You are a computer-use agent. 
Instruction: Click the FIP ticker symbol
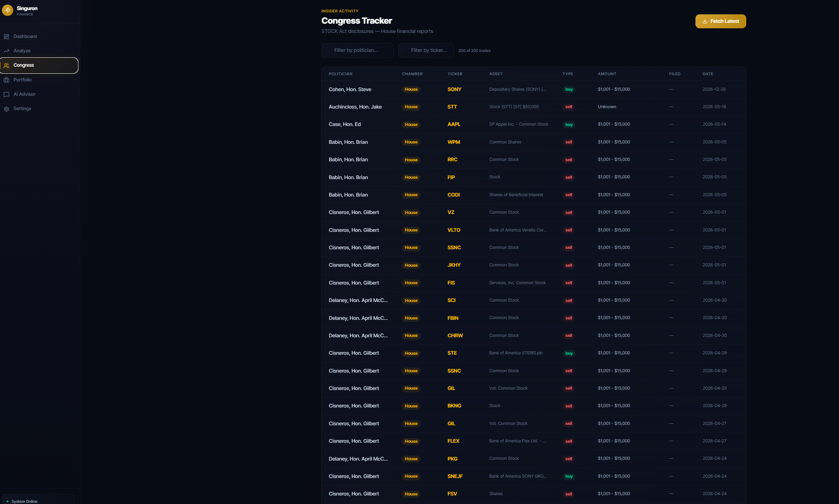[451, 177]
